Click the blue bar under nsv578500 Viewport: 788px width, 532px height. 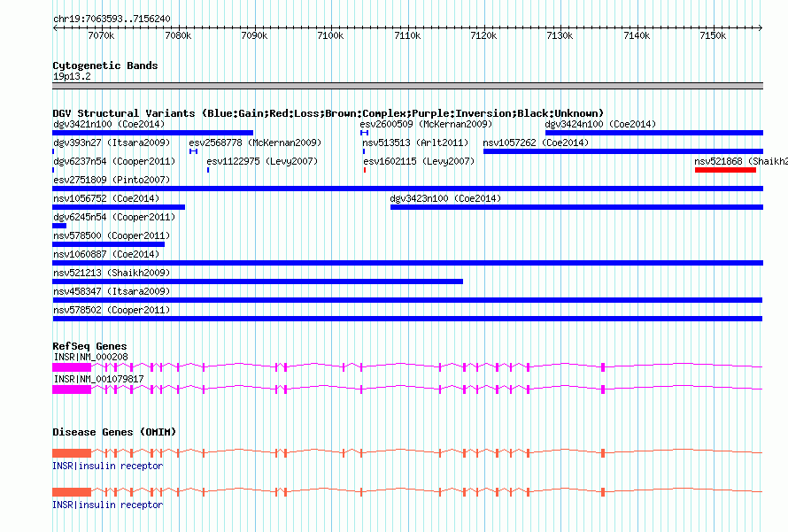click(109, 244)
